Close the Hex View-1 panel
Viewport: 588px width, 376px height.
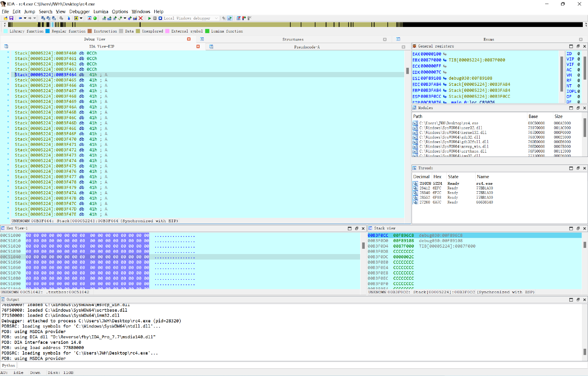point(363,229)
